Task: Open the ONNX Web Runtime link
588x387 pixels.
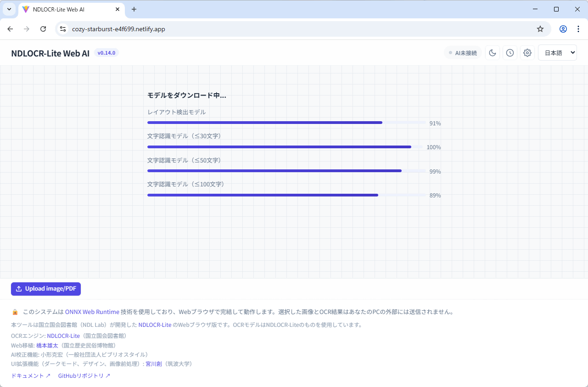Action: [92, 312]
